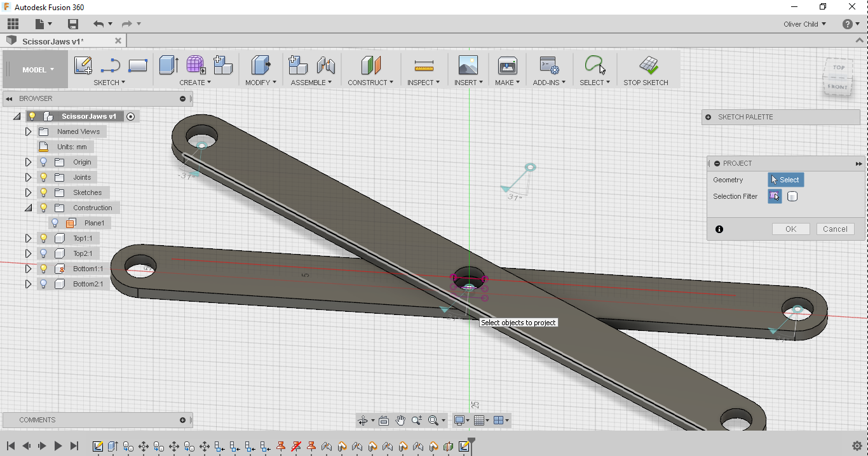Screen dimensions: 868x456
Task: Expand the Named Views folder
Action: pos(28,131)
